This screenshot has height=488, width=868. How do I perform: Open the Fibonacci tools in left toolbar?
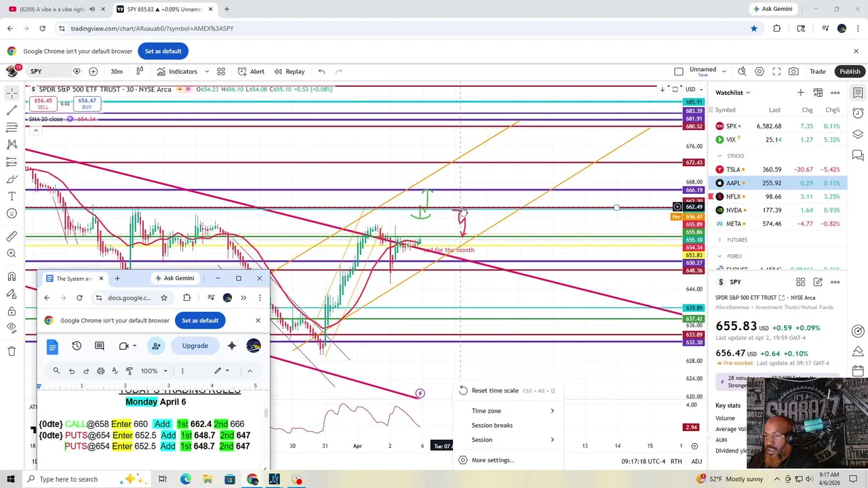[x=12, y=127]
